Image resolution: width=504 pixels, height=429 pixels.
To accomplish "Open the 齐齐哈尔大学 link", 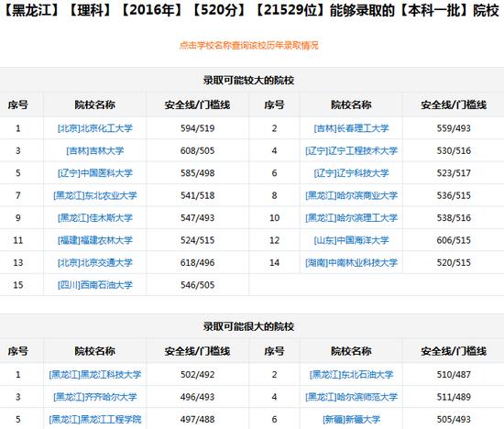I will click(94, 397).
